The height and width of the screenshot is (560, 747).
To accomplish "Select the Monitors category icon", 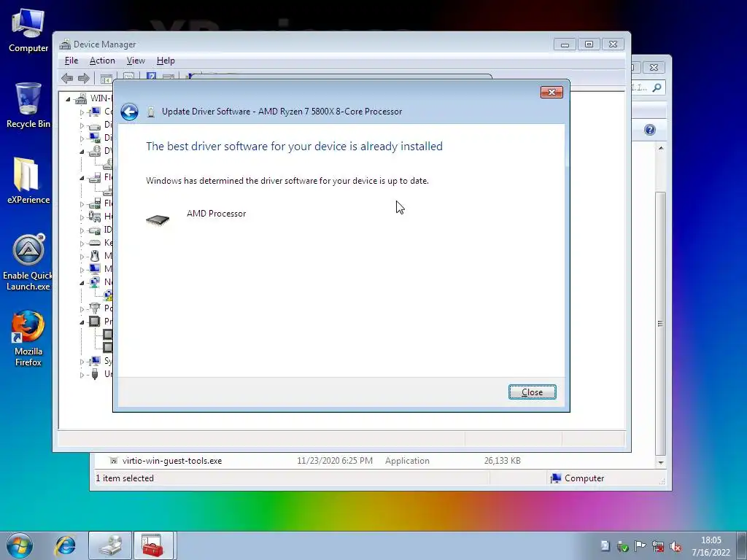I will tap(95, 269).
